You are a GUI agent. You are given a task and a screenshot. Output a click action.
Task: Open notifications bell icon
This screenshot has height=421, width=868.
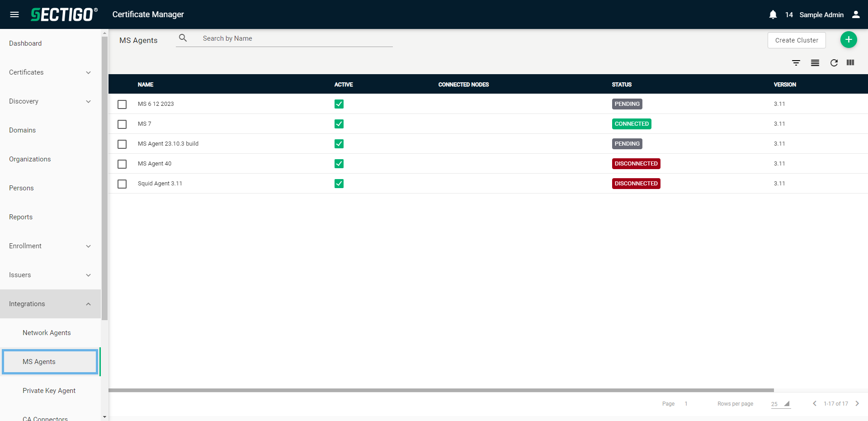coord(773,14)
